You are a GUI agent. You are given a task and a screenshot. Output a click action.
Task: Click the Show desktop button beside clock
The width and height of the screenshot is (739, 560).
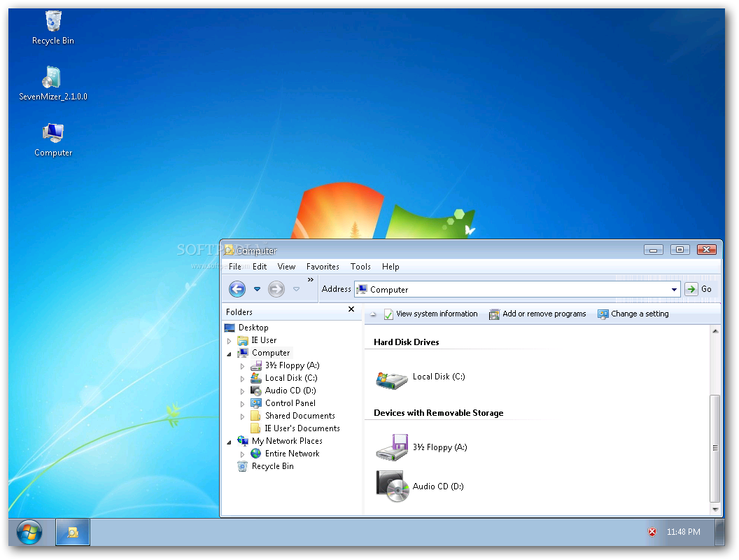pyautogui.click(x=719, y=532)
